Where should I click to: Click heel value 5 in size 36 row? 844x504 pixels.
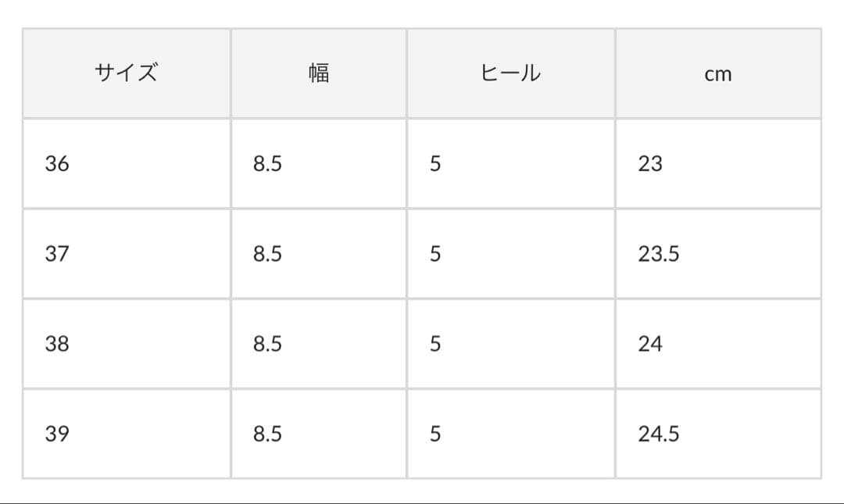435,164
